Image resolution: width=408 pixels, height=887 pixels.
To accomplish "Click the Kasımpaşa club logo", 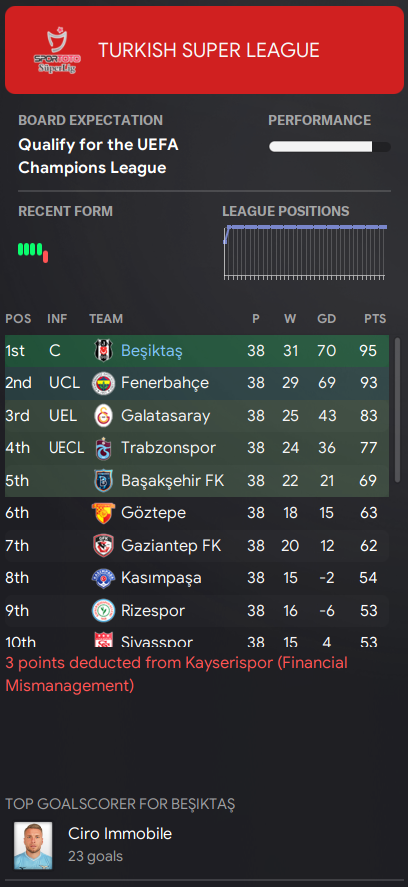I will (104, 578).
